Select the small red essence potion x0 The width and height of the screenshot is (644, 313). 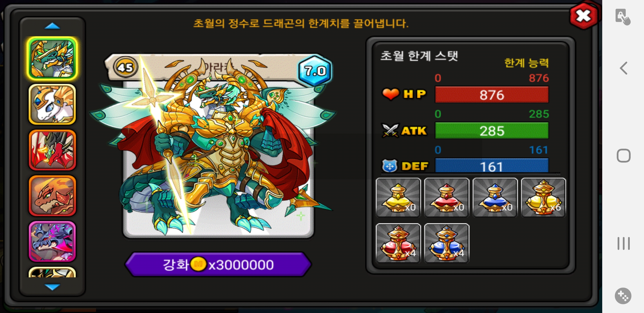click(x=446, y=197)
